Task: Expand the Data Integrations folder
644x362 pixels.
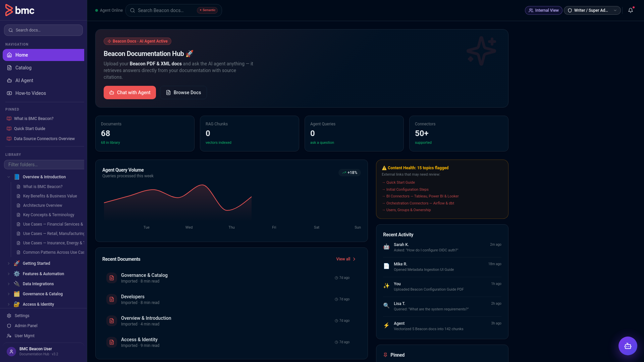Action: click(9, 284)
